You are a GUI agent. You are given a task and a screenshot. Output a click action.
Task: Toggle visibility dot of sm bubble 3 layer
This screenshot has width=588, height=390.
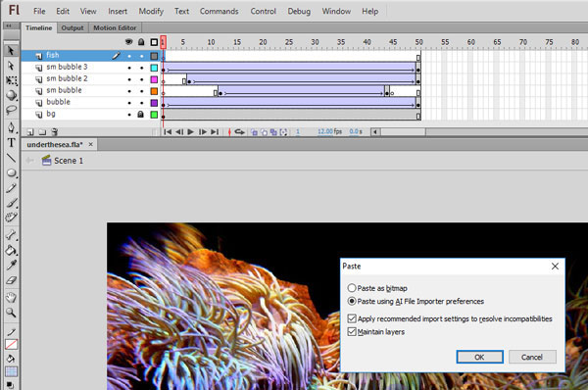tap(129, 68)
